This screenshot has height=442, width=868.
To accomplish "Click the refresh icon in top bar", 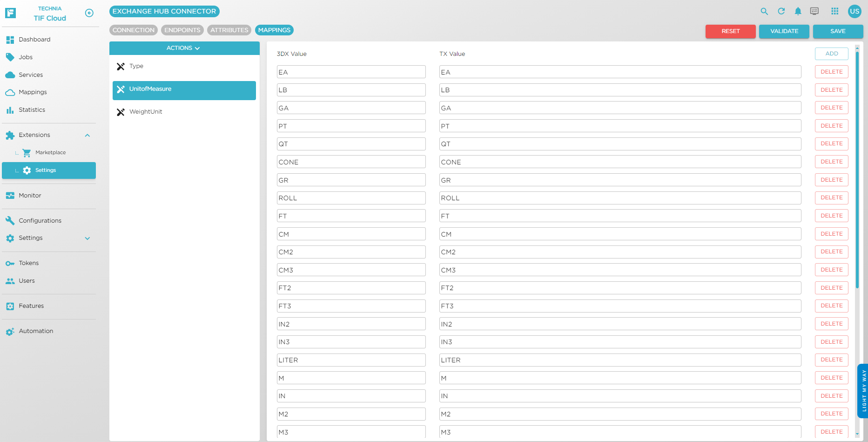I will [x=781, y=11].
